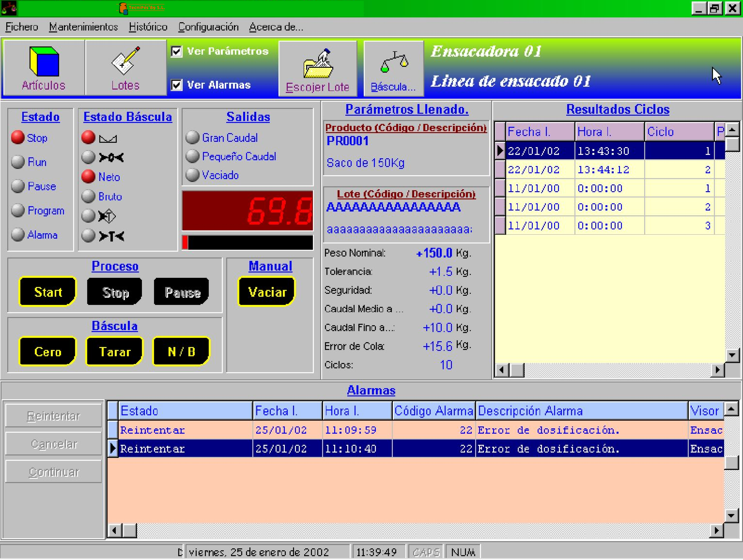Screen dimensions: 743x560
Task: Open the Artículos cube icon button
Action: point(44,68)
